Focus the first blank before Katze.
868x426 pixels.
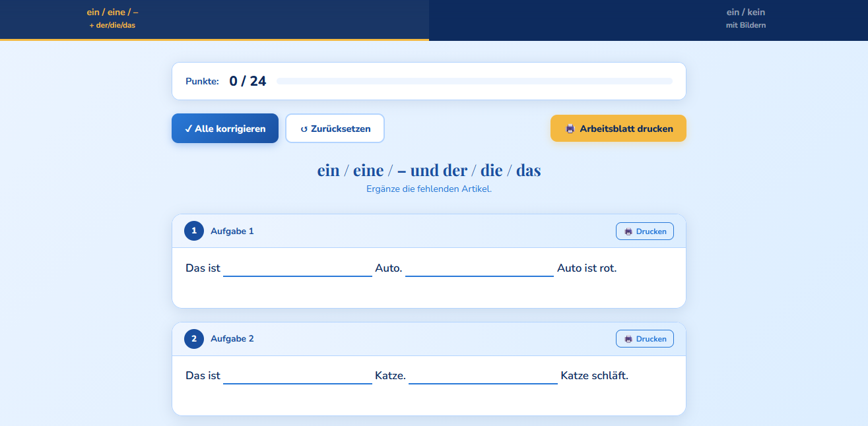tap(298, 375)
